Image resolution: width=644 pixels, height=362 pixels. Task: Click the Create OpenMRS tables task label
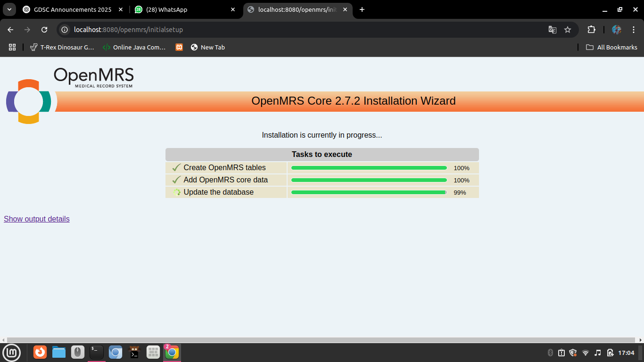tap(225, 168)
